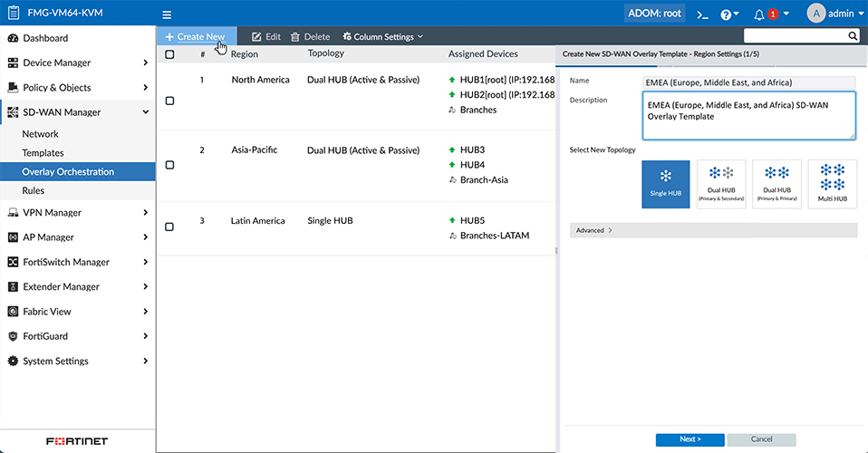Select the Multi HUB topology tile

click(x=833, y=185)
